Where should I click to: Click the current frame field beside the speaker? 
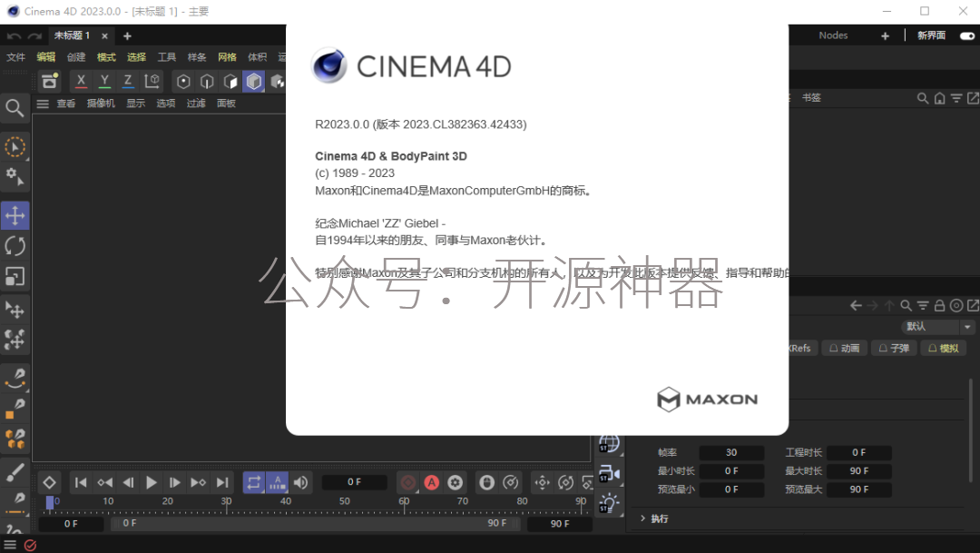355,481
